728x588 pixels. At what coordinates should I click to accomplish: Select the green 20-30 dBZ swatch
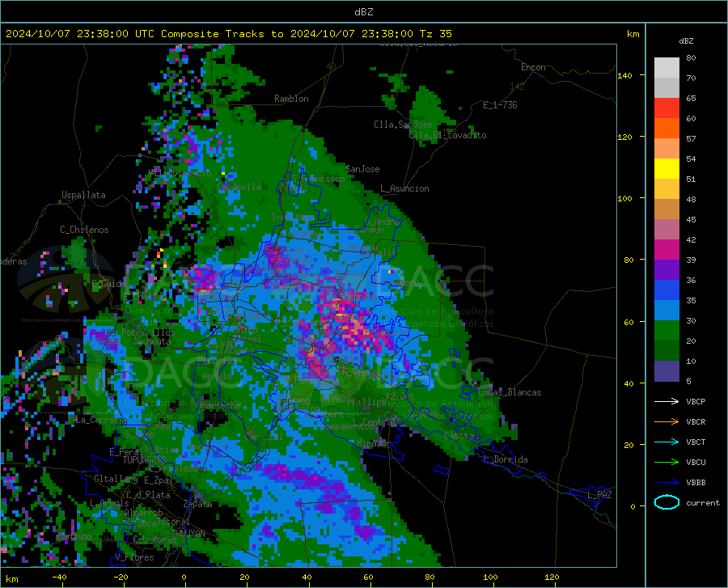click(667, 331)
